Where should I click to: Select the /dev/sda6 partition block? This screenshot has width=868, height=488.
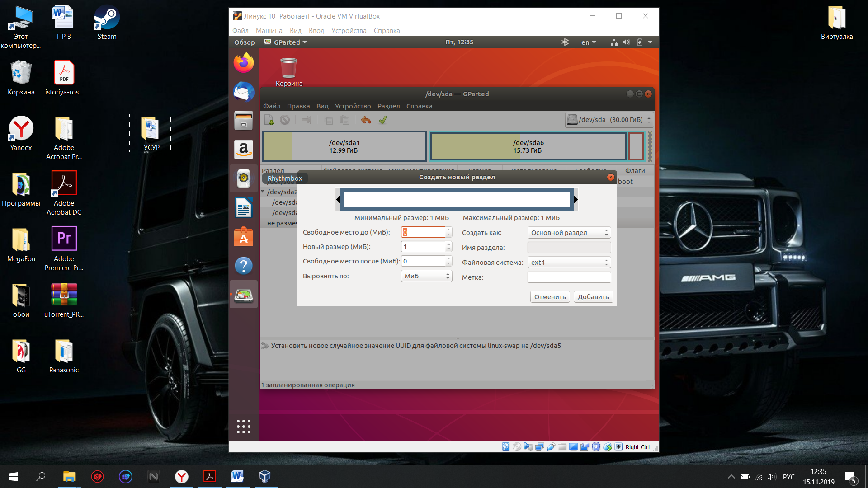(x=528, y=146)
